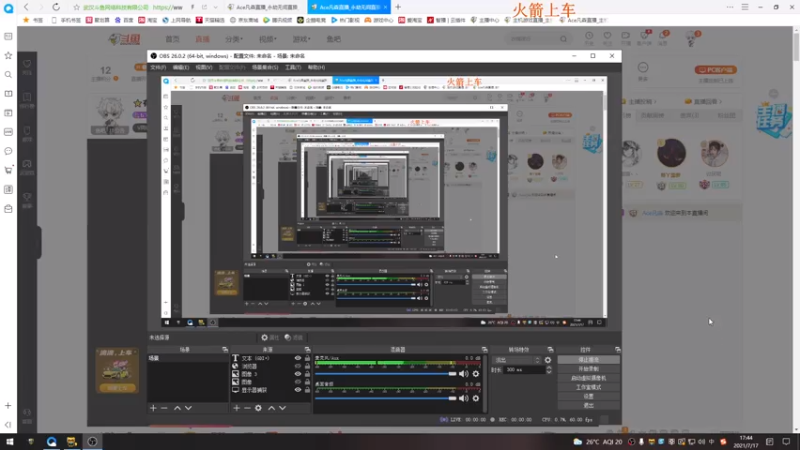
Task: Reload the browser page
Action: pos(56,7)
